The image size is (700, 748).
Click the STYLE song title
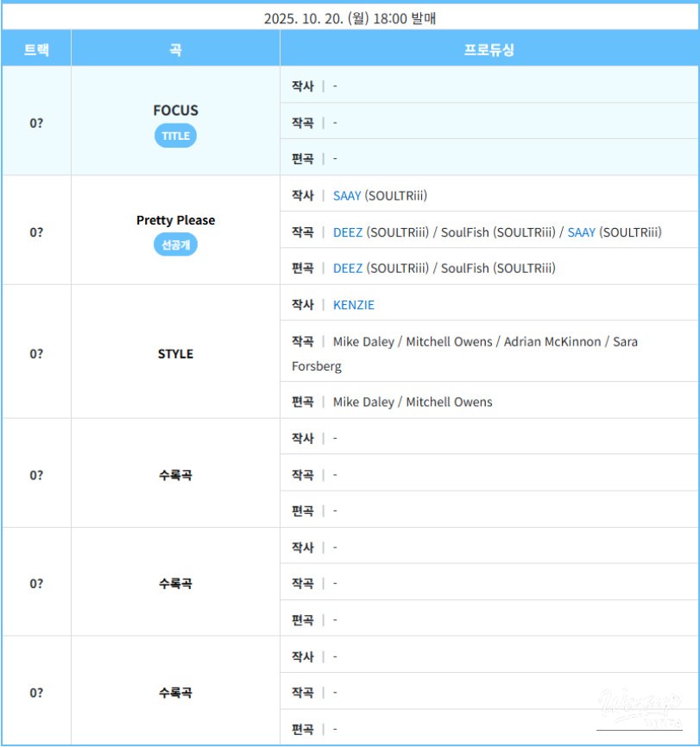(x=175, y=354)
